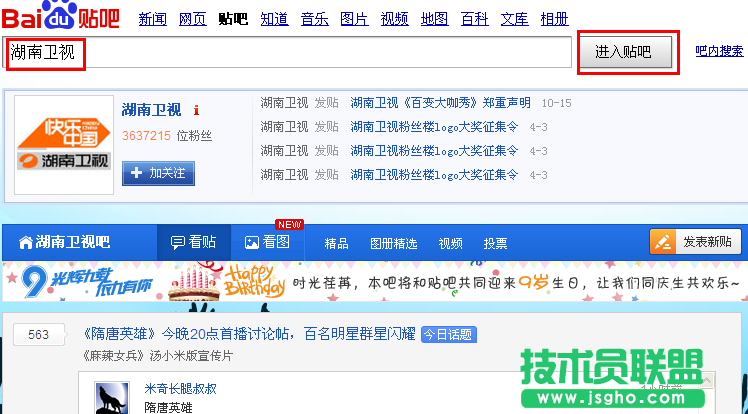Open the first 粉丝楼logo大奖征集令 post
Viewport: 748px width, 414px height.
[x=434, y=127]
